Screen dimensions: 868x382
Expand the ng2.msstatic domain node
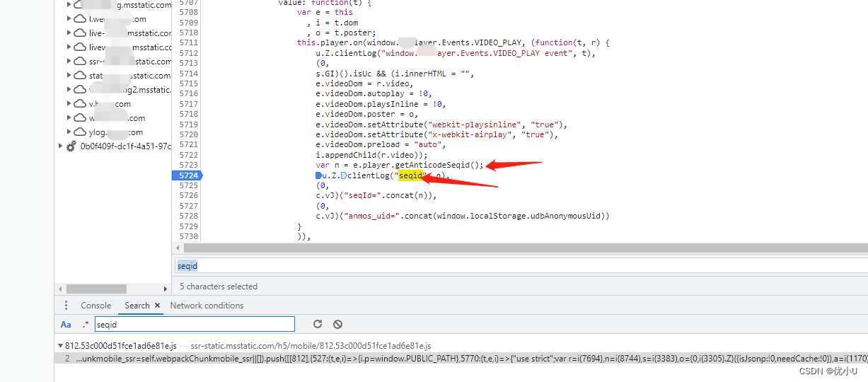tap(69, 90)
